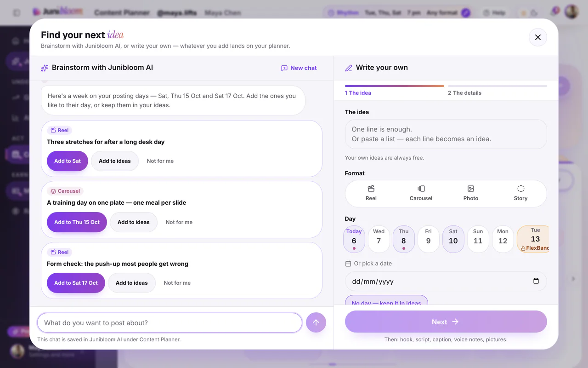Select the Reel format option

[371, 193]
